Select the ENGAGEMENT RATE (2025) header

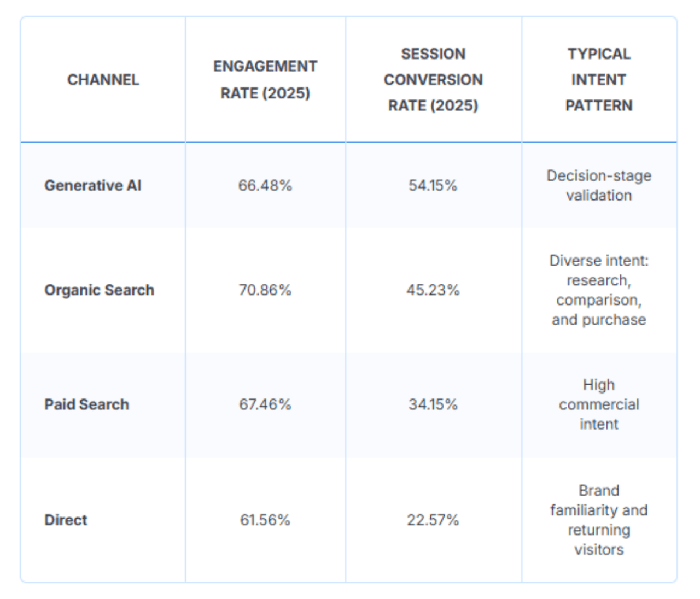[x=265, y=80]
